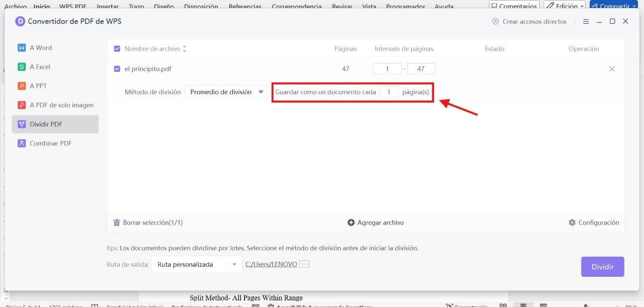Click Intervalo de páginas column header
This screenshot has height=307, width=644.
click(404, 49)
